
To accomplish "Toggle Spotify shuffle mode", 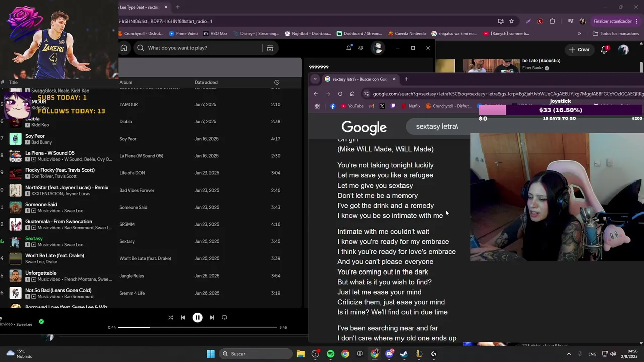I will (170, 317).
